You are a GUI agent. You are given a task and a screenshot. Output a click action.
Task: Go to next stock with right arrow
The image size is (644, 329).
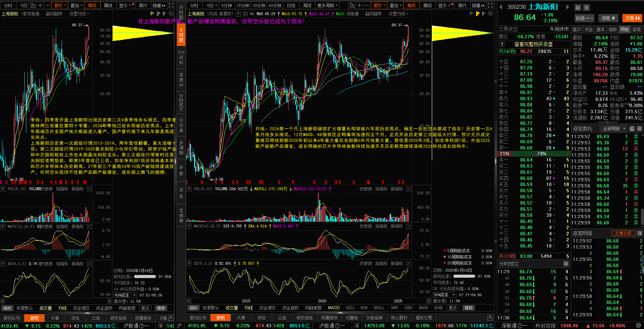[x=567, y=7]
